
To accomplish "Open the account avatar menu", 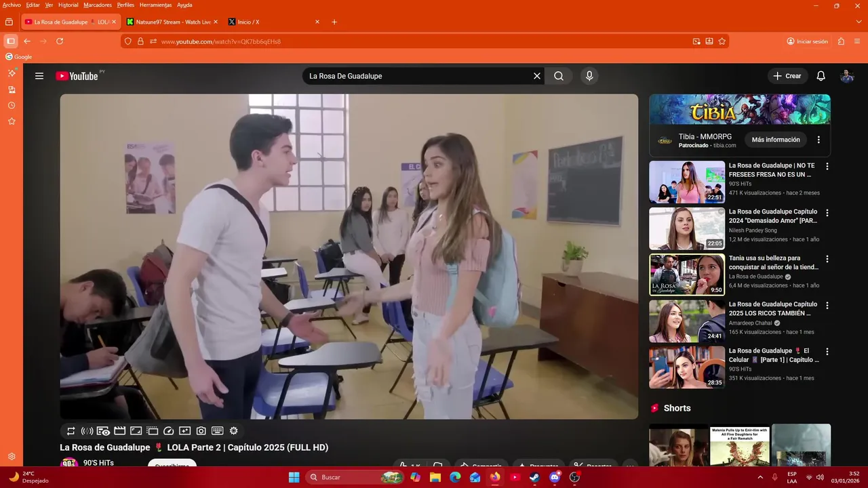I will [847, 76].
